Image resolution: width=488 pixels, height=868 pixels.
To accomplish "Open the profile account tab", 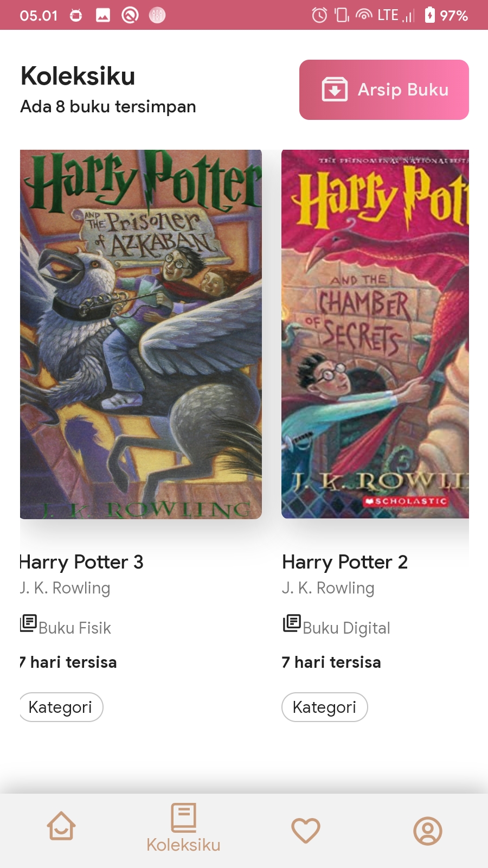I will (428, 831).
